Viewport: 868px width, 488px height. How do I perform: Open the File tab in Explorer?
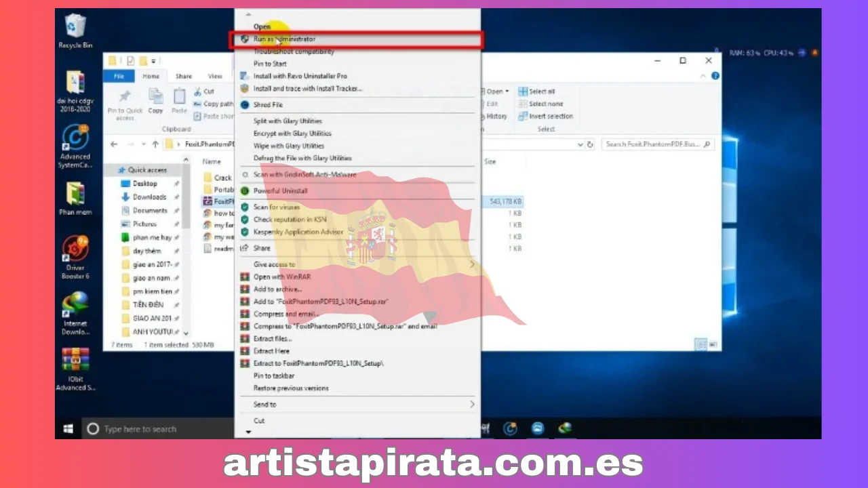[119, 77]
